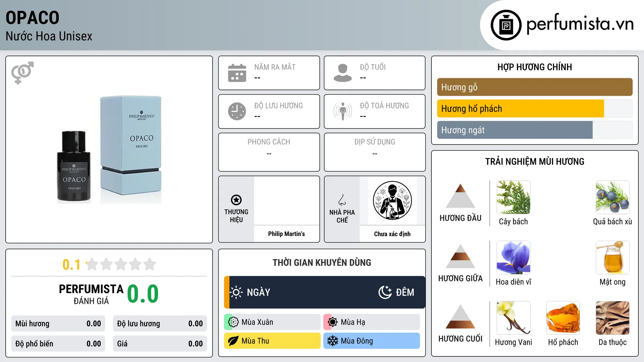The image size is (644, 362).
Task: Click the middle notes pyramid icon
Action: pyautogui.click(x=460, y=256)
